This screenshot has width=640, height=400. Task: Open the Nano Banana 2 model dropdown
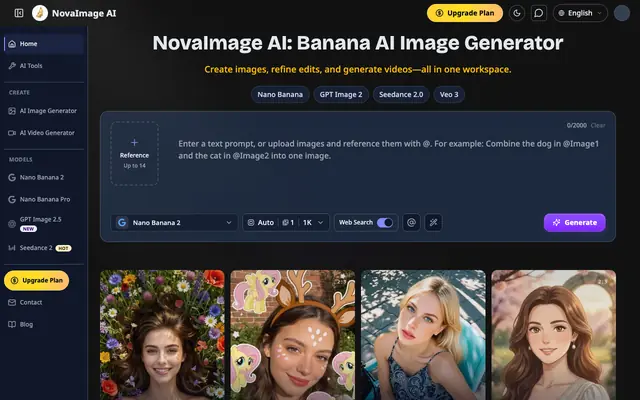(174, 222)
